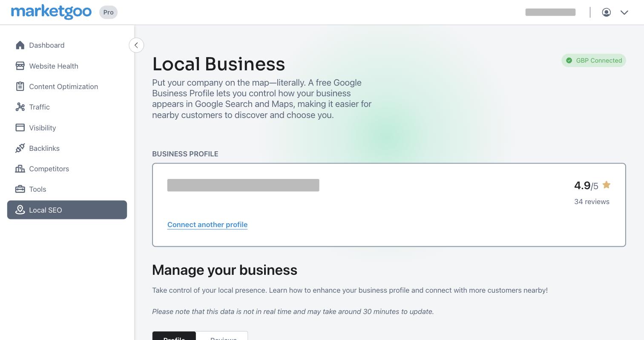Open the Tools menu item
Image resolution: width=644 pixels, height=340 pixels.
[67, 189]
